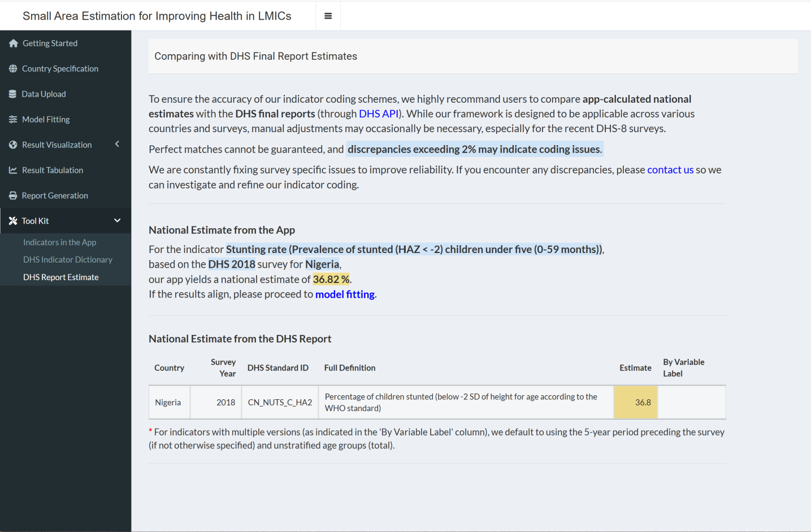Click the house icon beside Getting Started
The image size is (811, 532).
[14, 43]
